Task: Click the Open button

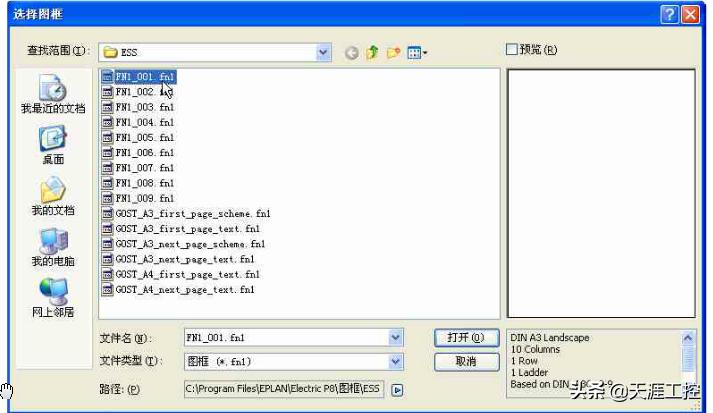Action: tap(467, 337)
